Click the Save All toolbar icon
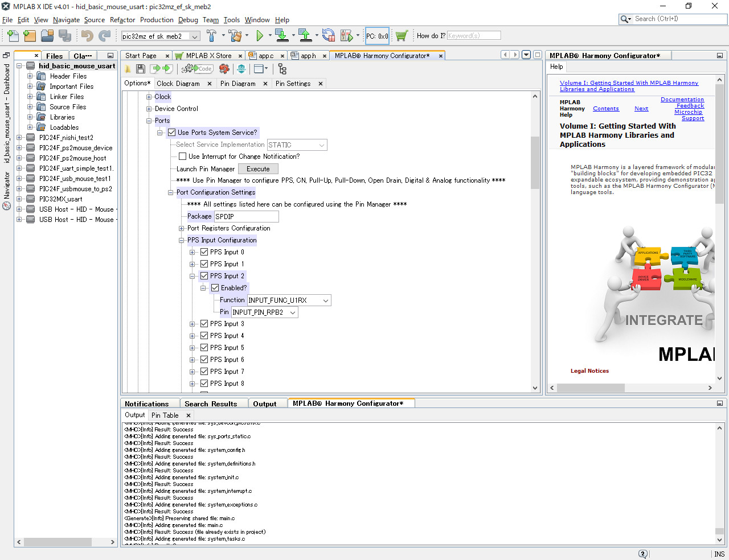 [x=65, y=36]
